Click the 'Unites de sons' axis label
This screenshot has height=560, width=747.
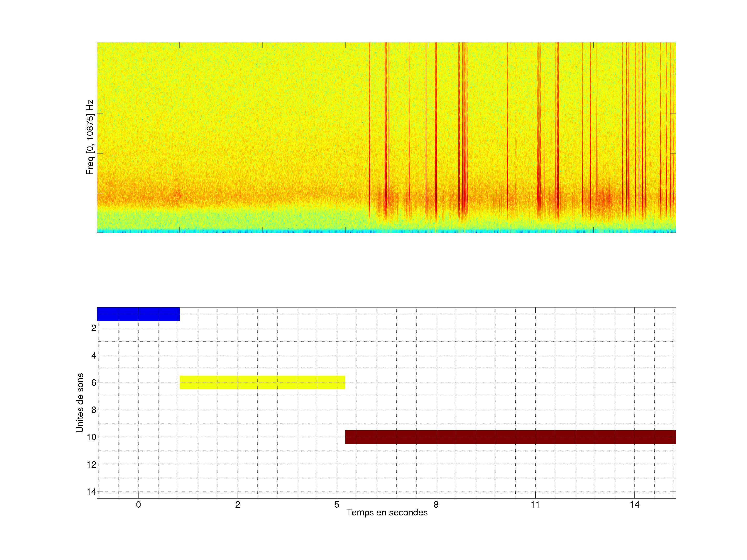pyautogui.click(x=80, y=403)
